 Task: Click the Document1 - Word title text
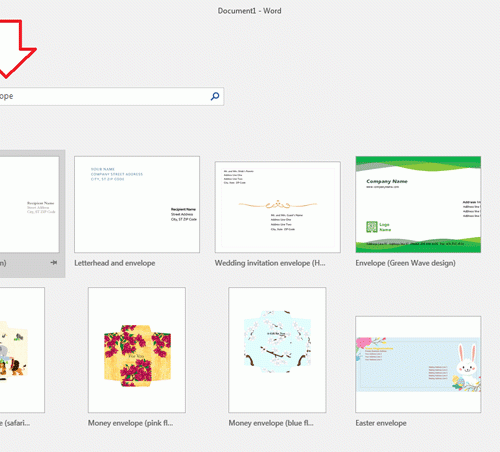click(250, 11)
